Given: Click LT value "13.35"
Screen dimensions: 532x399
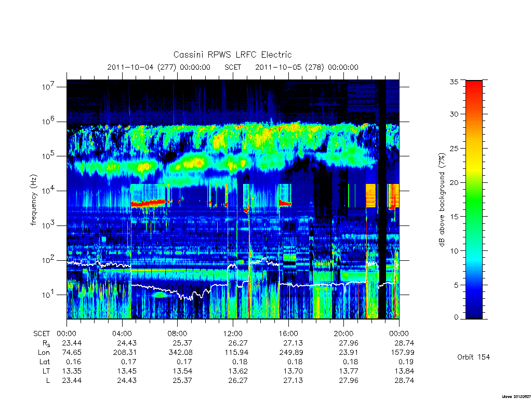Looking at the screenshot, I should tap(72, 371).
